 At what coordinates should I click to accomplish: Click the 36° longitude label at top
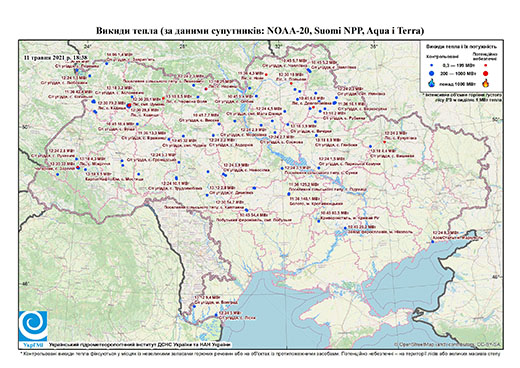pyautogui.click(x=374, y=46)
